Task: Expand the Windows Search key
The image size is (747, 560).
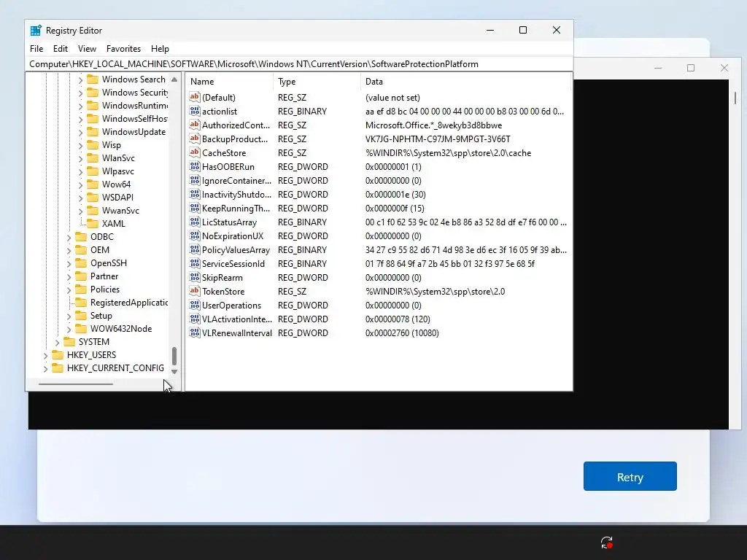Action: point(80,79)
